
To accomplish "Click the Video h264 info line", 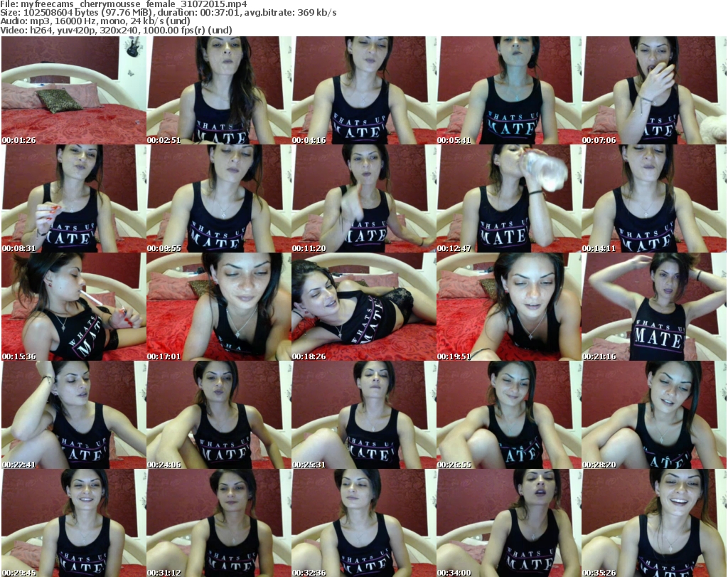I will point(116,30).
